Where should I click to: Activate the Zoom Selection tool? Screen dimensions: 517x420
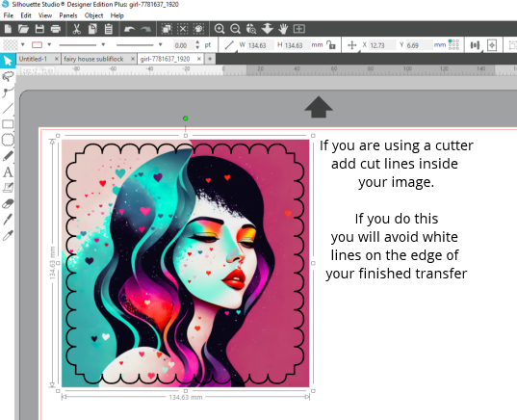point(251,29)
